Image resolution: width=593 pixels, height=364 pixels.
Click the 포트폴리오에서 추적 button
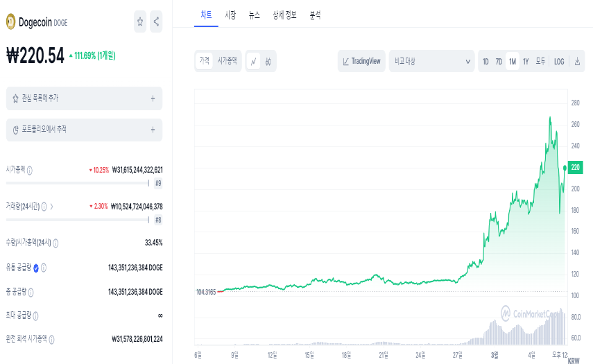[84, 130]
